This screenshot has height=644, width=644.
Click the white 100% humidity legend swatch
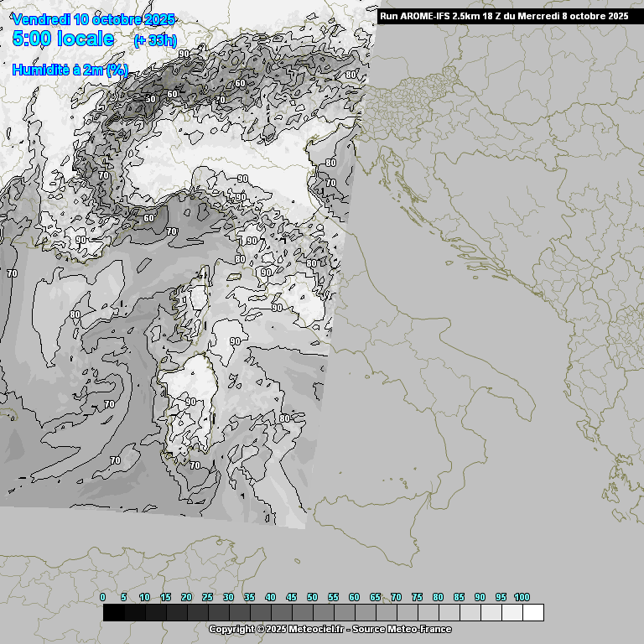pyautogui.click(x=532, y=613)
